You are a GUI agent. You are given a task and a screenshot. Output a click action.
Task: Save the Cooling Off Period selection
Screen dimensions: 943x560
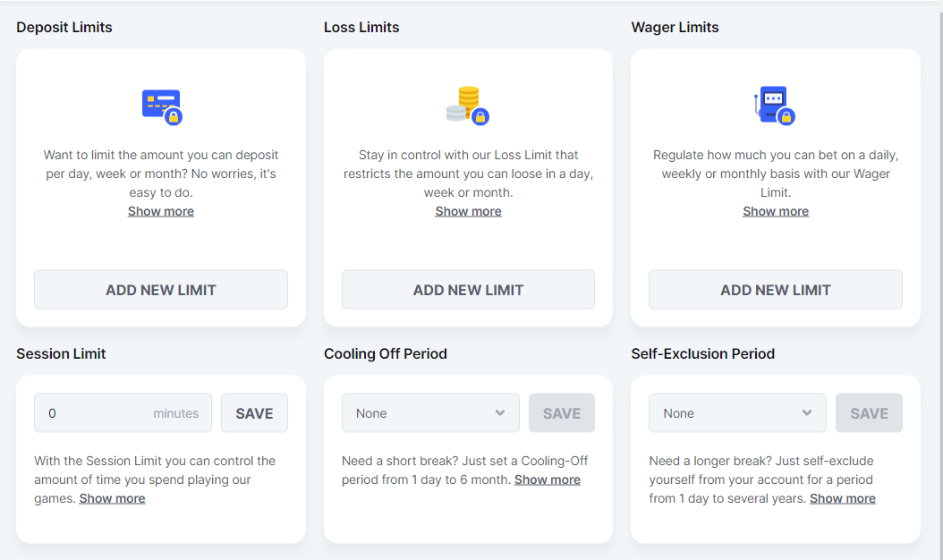coord(562,413)
